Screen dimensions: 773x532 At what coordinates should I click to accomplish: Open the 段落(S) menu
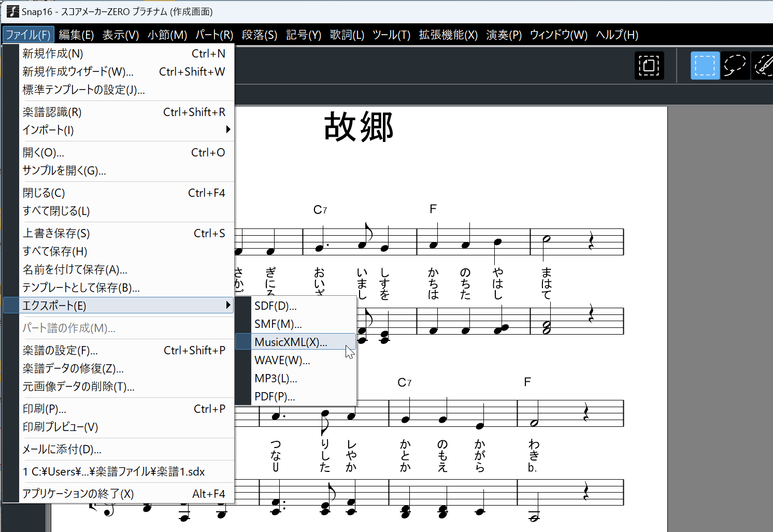pyautogui.click(x=260, y=35)
